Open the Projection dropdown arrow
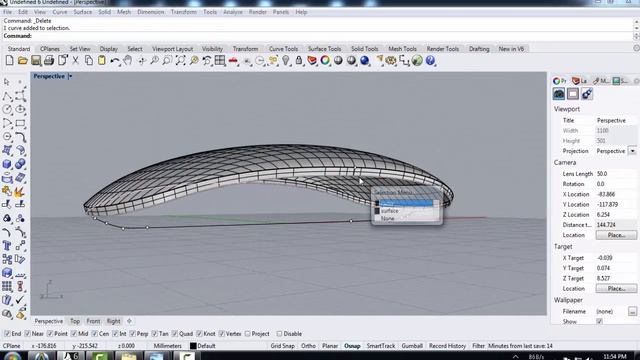This screenshot has height=360, width=640. 632,151
